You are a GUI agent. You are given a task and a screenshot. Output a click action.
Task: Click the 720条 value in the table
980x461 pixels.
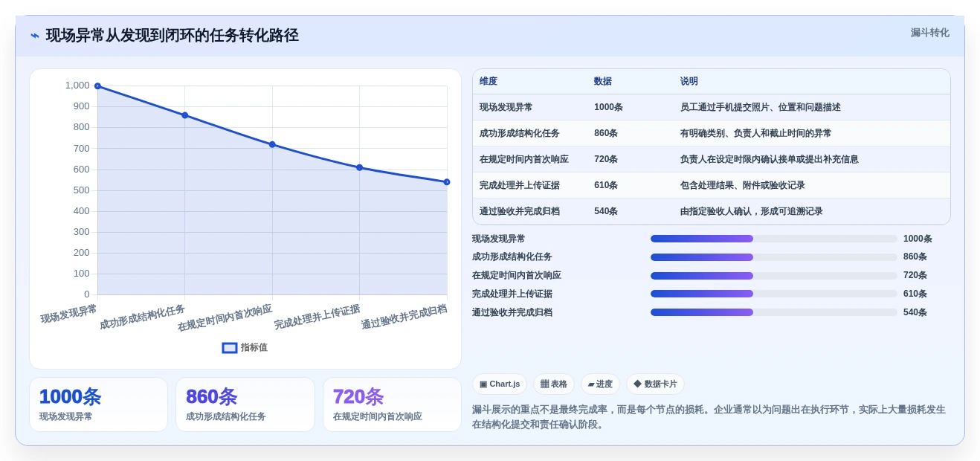[606, 159]
